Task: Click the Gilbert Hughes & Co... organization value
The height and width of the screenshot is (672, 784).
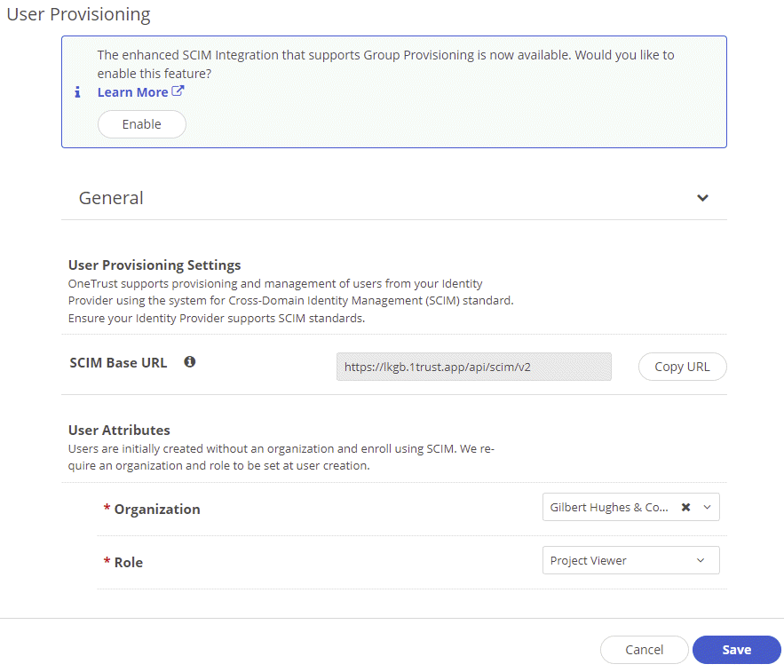Action: [x=608, y=507]
